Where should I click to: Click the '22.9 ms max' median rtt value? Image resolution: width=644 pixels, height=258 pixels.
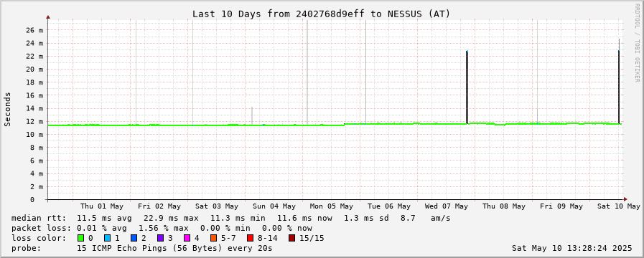click(171, 218)
